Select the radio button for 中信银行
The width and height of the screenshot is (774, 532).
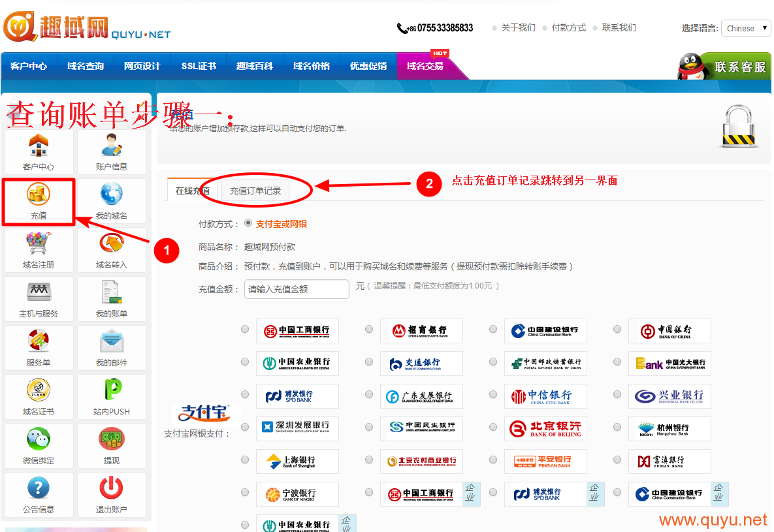(493, 394)
